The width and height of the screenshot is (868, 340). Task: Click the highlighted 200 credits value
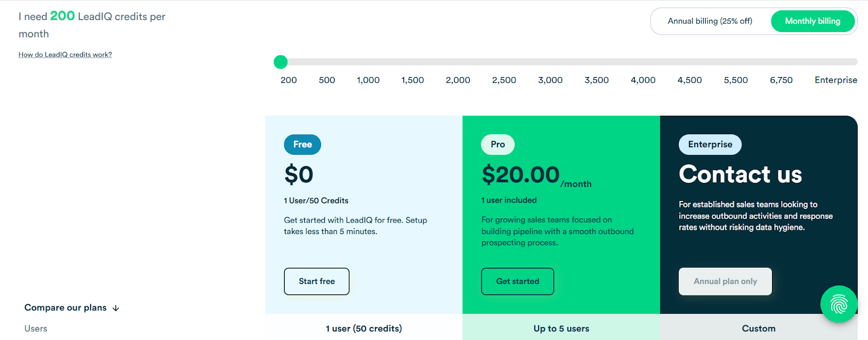click(63, 16)
